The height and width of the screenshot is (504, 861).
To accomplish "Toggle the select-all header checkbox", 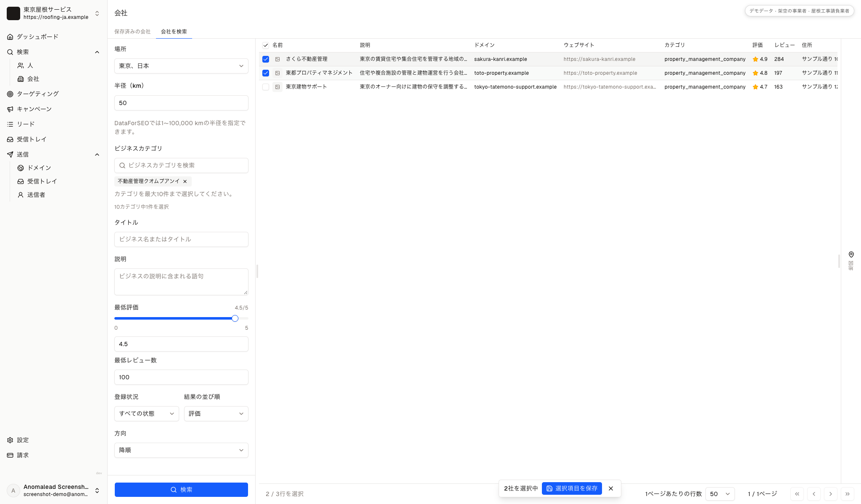I will (x=266, y=45).
